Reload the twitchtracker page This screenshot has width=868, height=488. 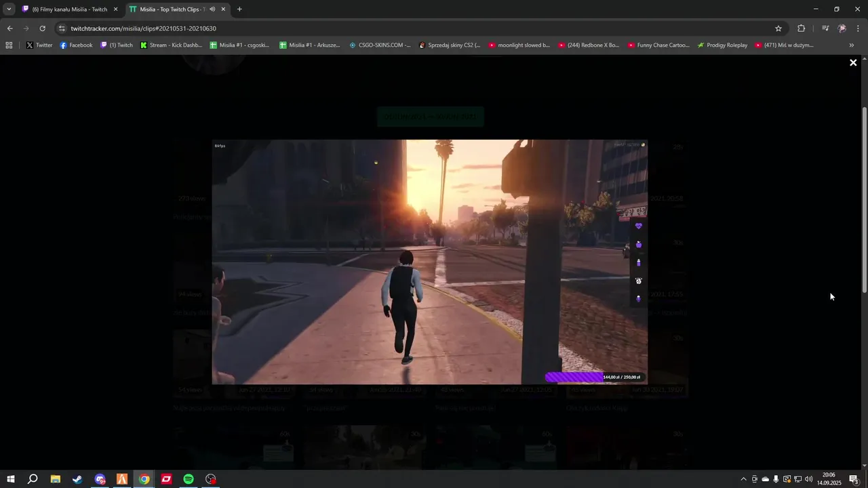click(42, 28)
